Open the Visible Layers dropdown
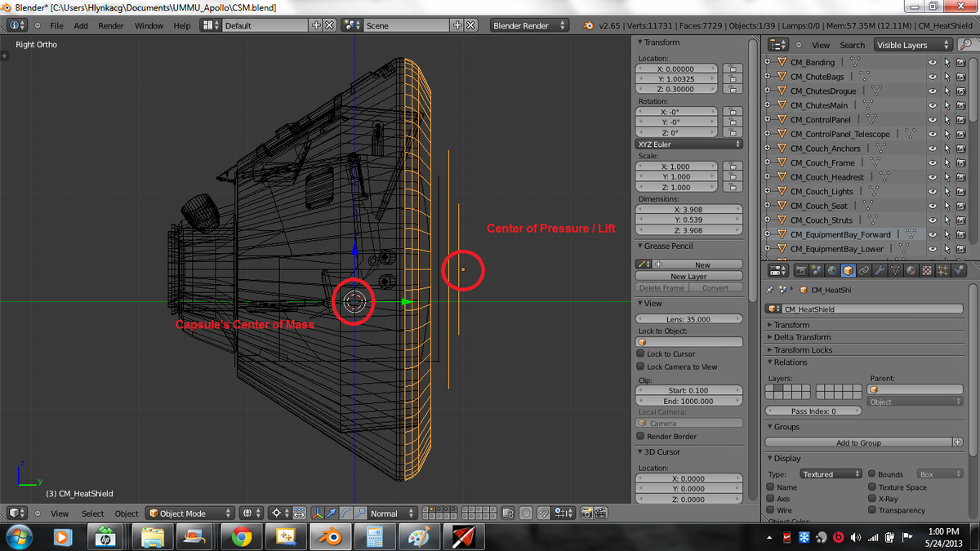Screen dimensions: 980x551 [x=913, y=45]
